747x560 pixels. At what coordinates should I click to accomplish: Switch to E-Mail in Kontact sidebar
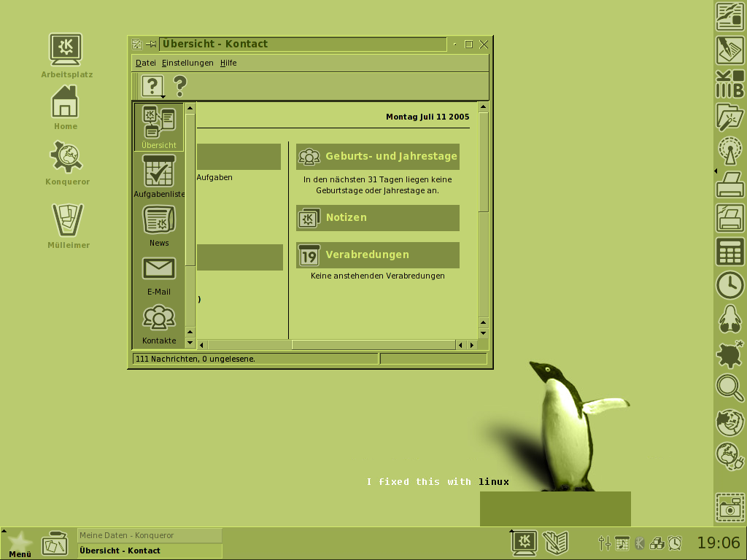click(158, 276)
